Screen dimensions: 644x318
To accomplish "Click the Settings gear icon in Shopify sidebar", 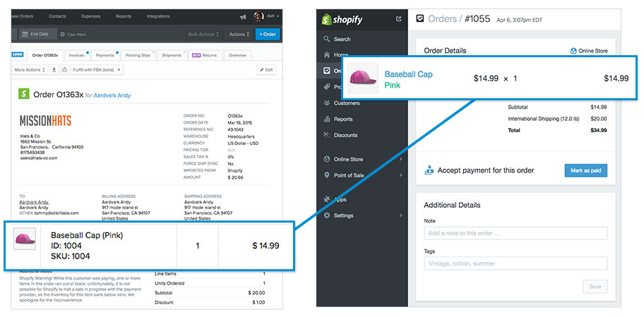I will click(x=327, y=216).
